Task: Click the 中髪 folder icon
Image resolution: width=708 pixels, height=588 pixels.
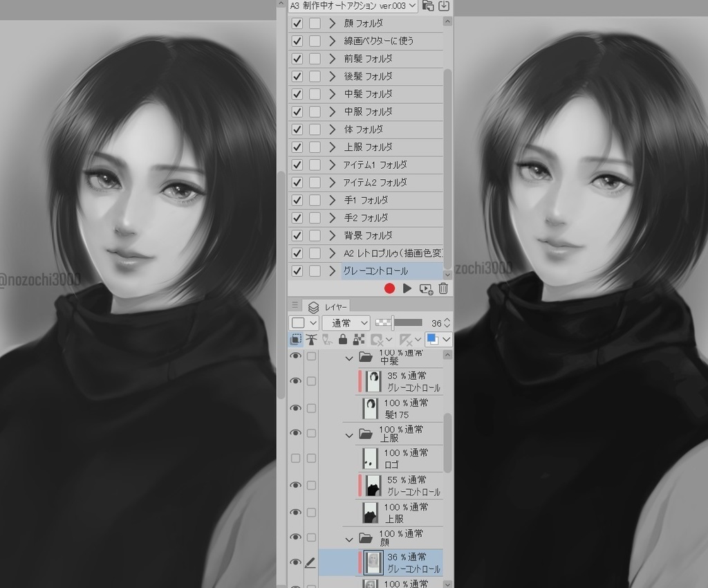Action: point(366,357)
